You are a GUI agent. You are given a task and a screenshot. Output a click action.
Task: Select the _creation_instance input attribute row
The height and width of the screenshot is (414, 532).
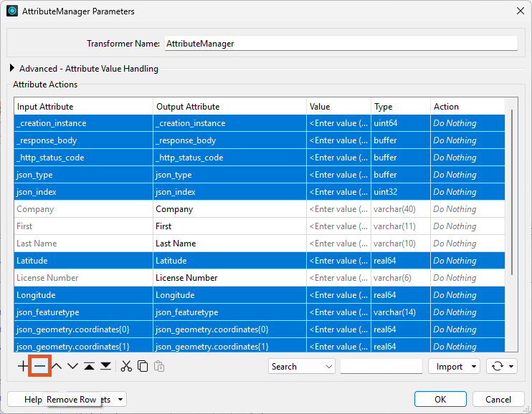[x=83, y=123]
